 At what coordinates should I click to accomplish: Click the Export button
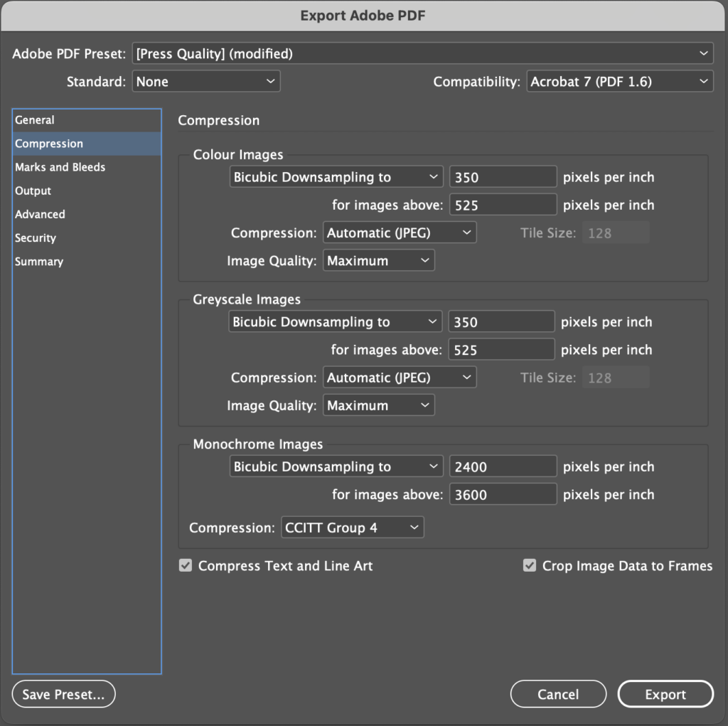tap(665, 694)
